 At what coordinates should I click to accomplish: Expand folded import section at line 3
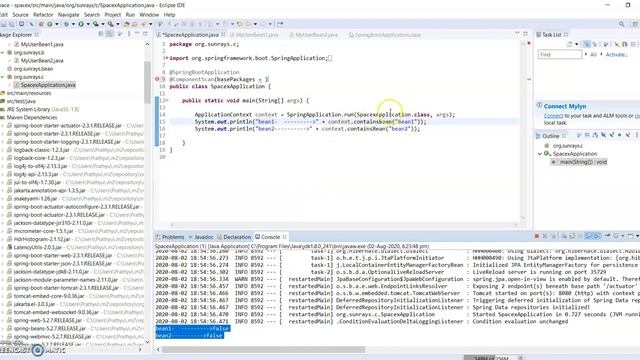(x=167, y=58)
